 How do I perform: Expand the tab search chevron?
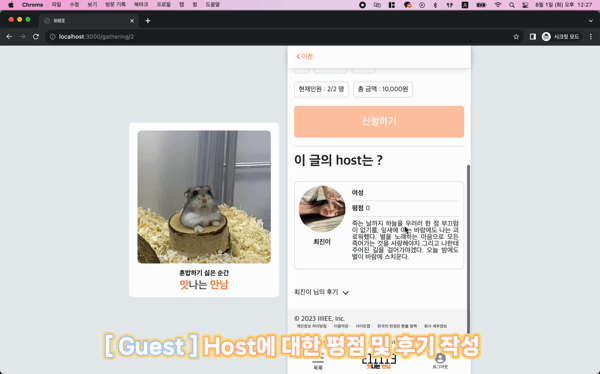[x=591, y=21]
